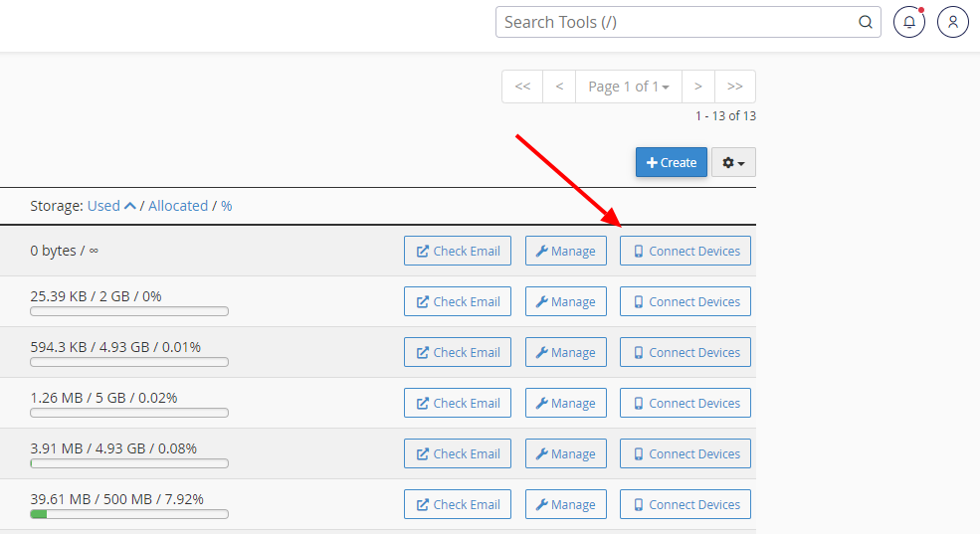Create a new email account
Screen dimensions: 980x534
click(x=672, y=162)
